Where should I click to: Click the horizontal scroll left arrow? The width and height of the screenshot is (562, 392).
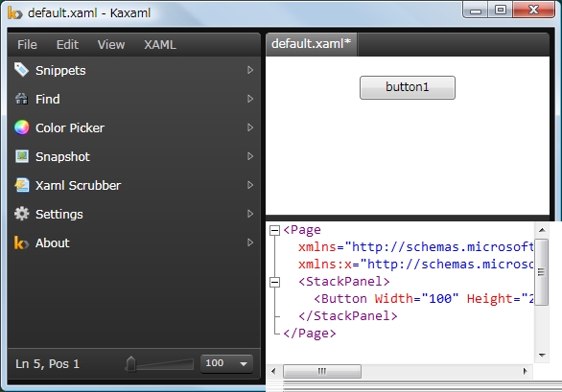(x=274, y=371)
